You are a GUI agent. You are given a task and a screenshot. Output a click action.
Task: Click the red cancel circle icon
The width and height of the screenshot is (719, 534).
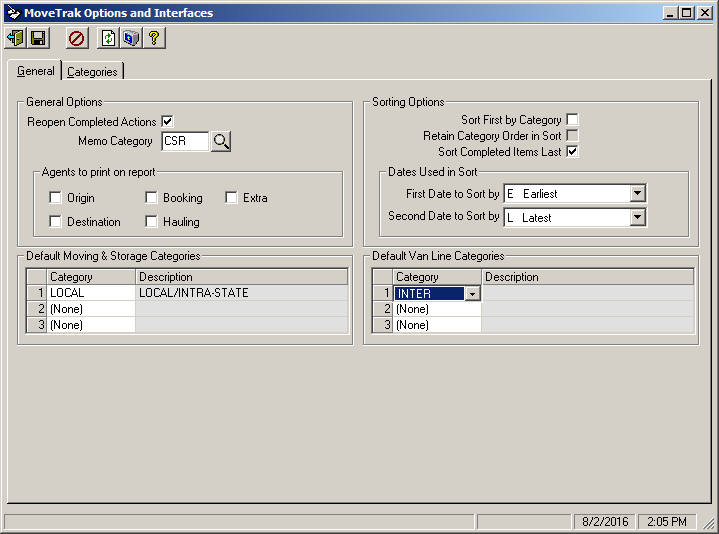[76, 38]
